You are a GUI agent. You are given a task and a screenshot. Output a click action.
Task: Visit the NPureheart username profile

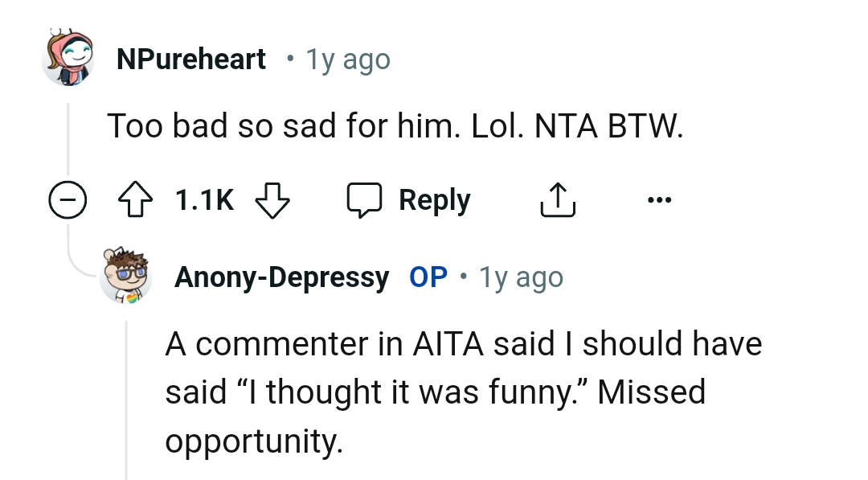191,59
